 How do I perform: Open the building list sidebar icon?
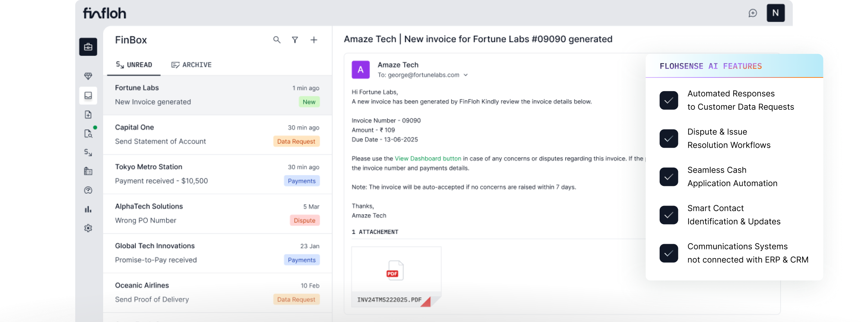click(88, 171)
